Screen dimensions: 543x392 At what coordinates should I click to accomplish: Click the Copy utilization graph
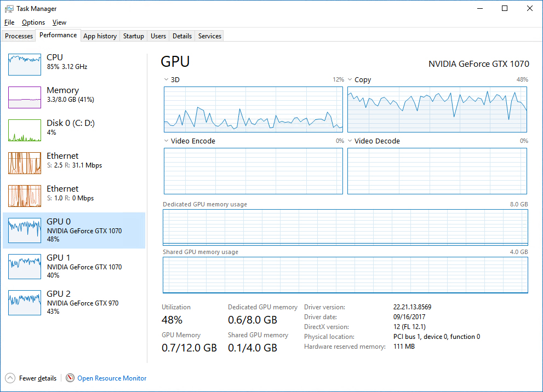(x=437, y=109)
